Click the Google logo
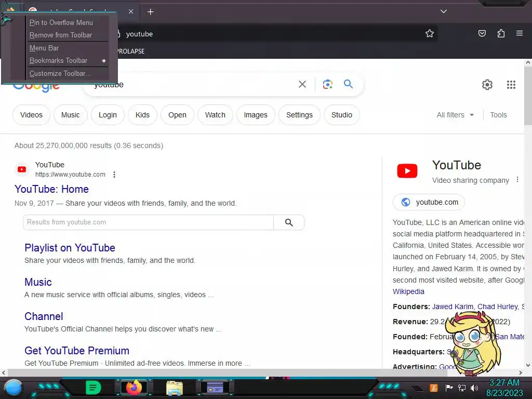Viewport: 532px width, 399px height. point(36,87)
